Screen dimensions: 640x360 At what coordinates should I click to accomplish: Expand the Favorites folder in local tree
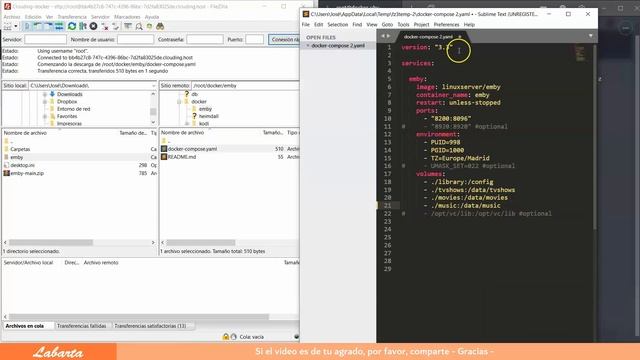[45, 116]
